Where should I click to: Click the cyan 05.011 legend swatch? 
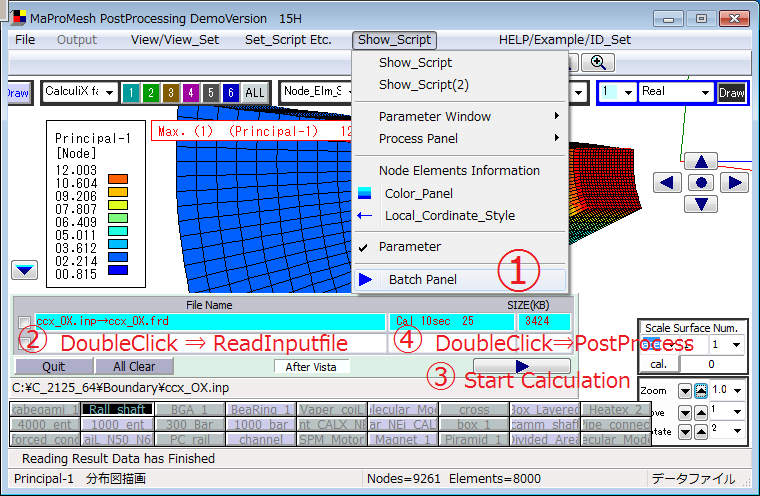tap(118, 231)
